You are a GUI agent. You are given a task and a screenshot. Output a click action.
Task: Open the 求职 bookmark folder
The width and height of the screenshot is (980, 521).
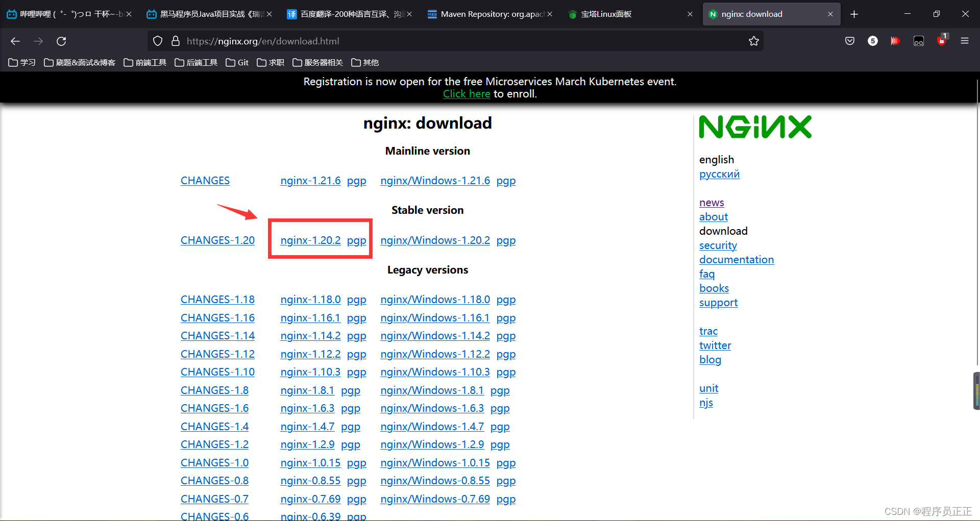point(271,62)
